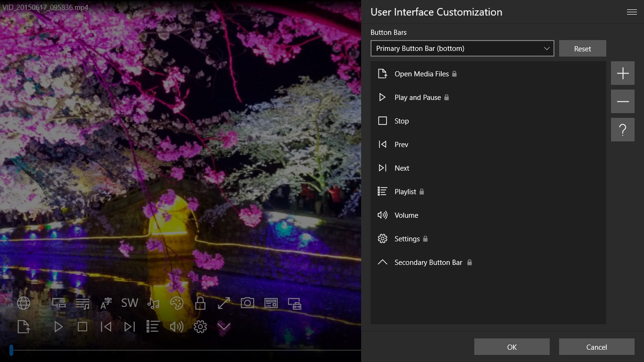Click the camera snapshot icon
The image size is (644, 362).
(248, 303)
